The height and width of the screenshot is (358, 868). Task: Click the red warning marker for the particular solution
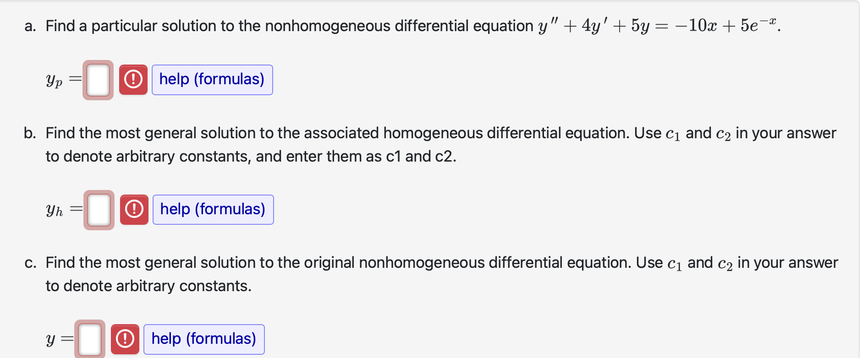(x=132, y=80)
